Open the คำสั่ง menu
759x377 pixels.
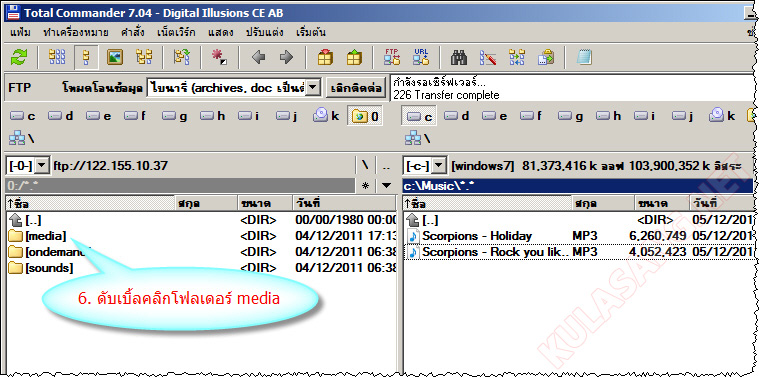click(134, 33)
